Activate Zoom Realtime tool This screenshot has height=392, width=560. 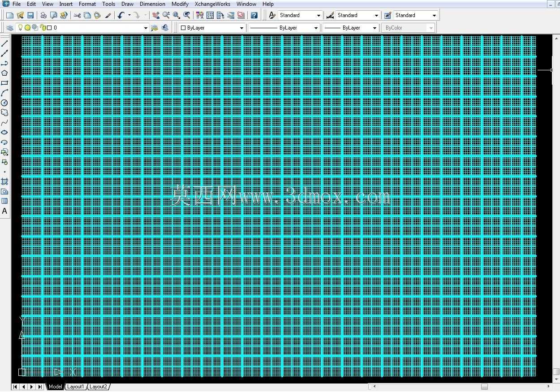click(166, 15)
